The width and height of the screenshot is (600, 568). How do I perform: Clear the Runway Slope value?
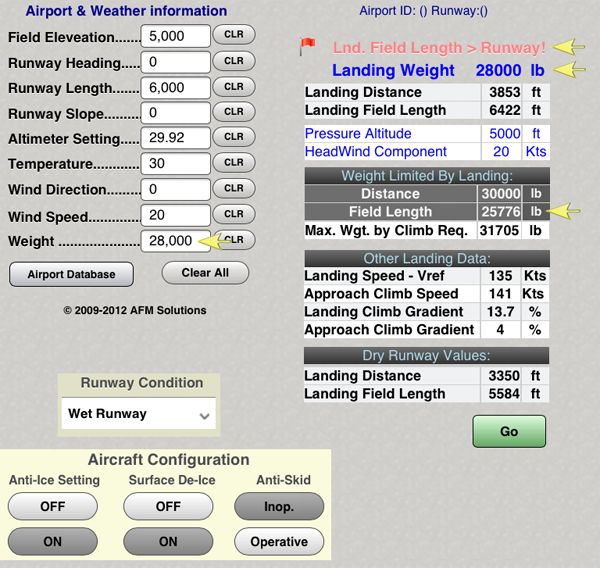pyautogui.click(x=234, y=111)
